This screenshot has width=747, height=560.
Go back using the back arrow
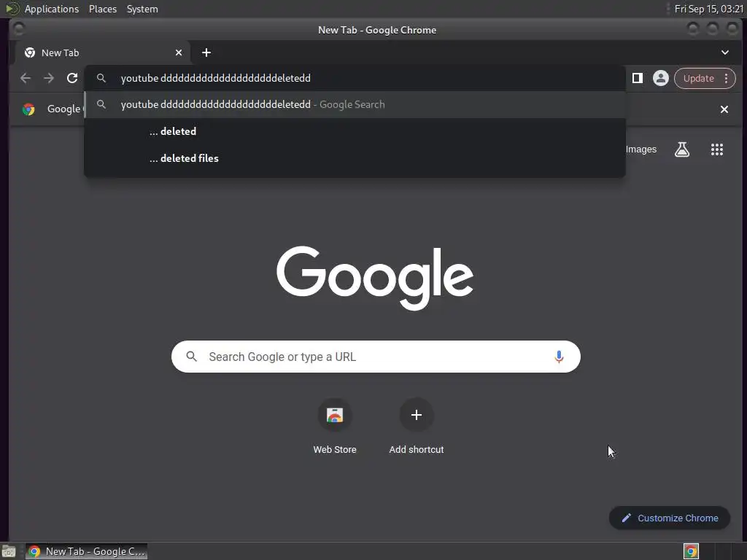(26, 78)
